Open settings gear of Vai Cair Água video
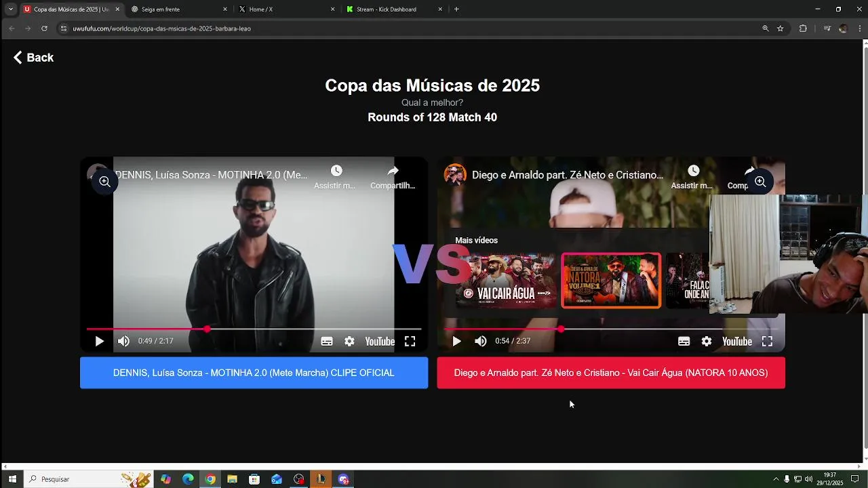This screenshot has width=868, height=488. pyautogui.click(x=707, y=341)
